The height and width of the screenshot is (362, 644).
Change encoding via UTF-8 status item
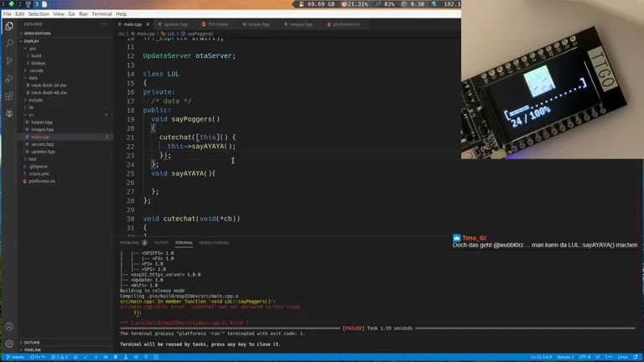point(584,357)
